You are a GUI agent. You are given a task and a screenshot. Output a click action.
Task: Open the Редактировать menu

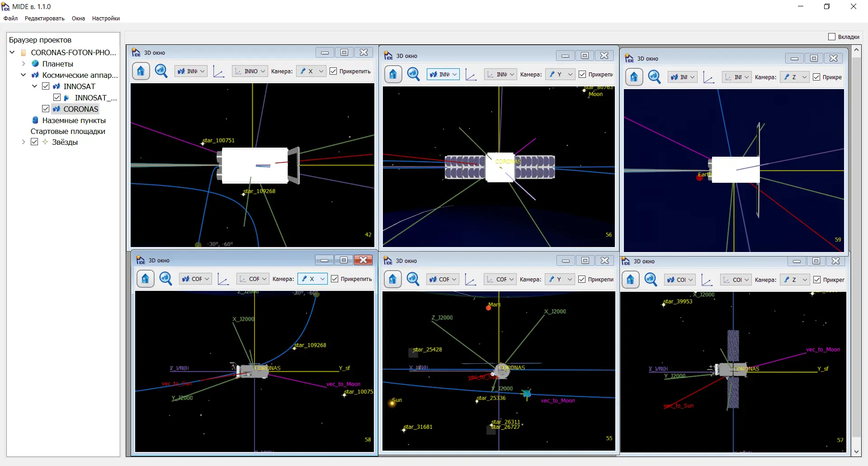tap(45, 19)
